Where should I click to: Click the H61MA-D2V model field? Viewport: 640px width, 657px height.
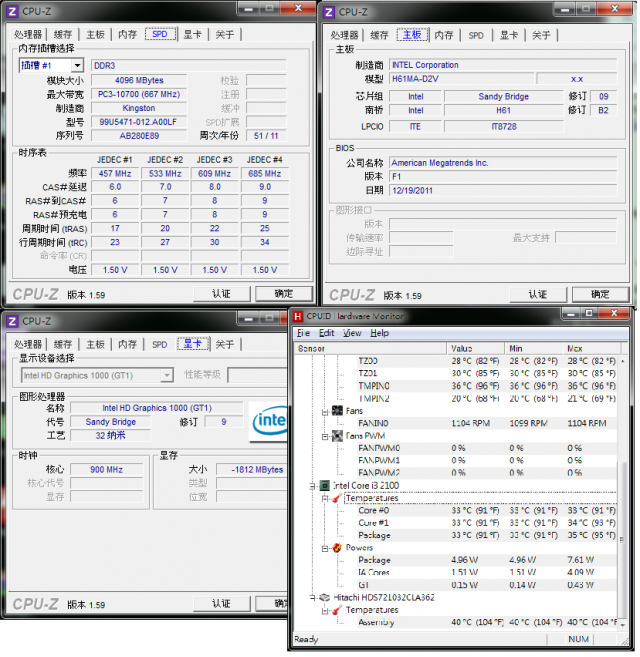click(462, 79)
